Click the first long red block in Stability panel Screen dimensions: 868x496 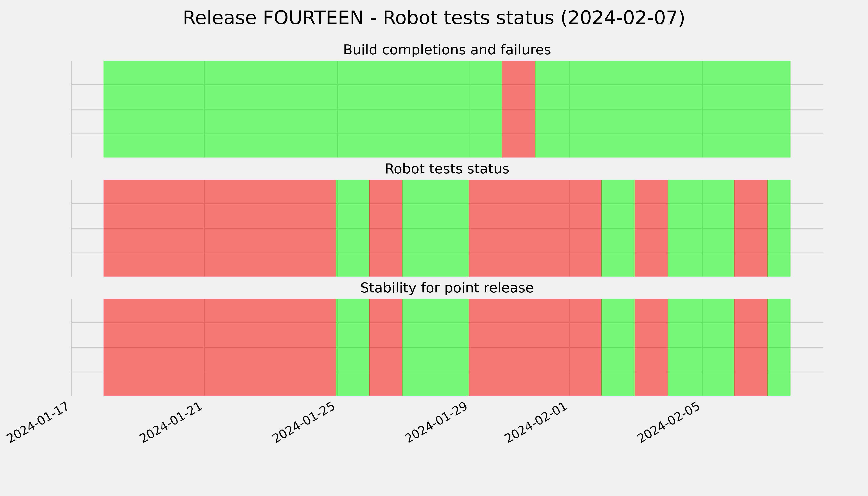(x=220, y=347)
